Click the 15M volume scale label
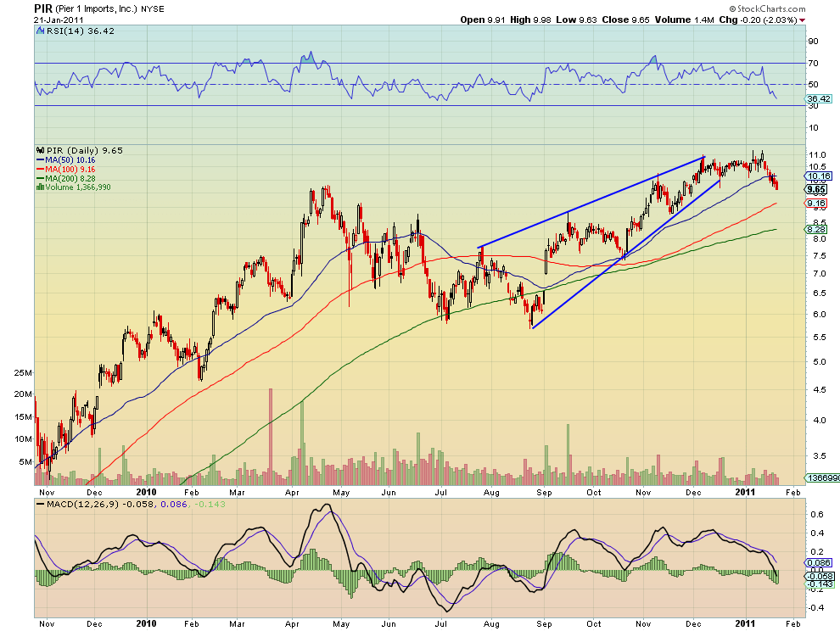 [23, 416]
